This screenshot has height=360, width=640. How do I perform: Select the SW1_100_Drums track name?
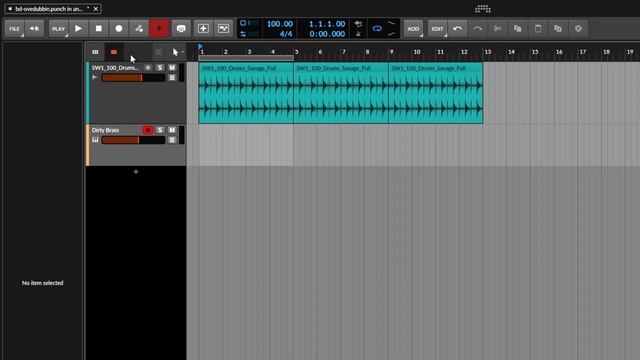point(115,68)
